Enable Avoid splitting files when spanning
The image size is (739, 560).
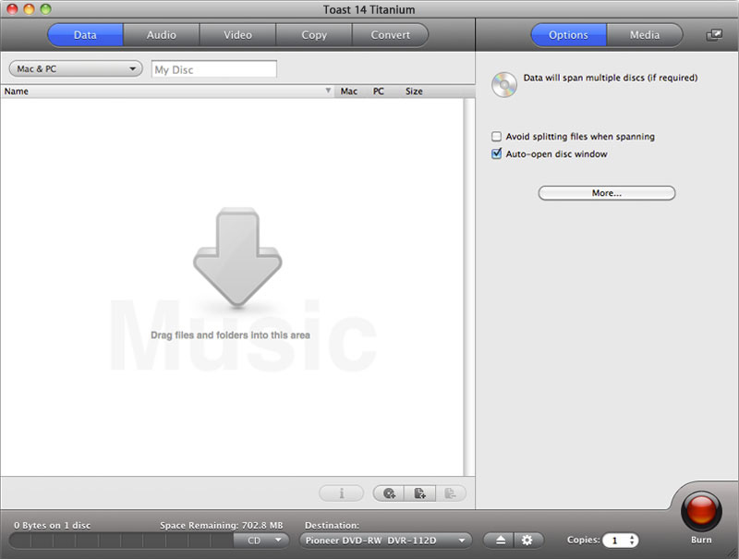(x=497, y=137)
